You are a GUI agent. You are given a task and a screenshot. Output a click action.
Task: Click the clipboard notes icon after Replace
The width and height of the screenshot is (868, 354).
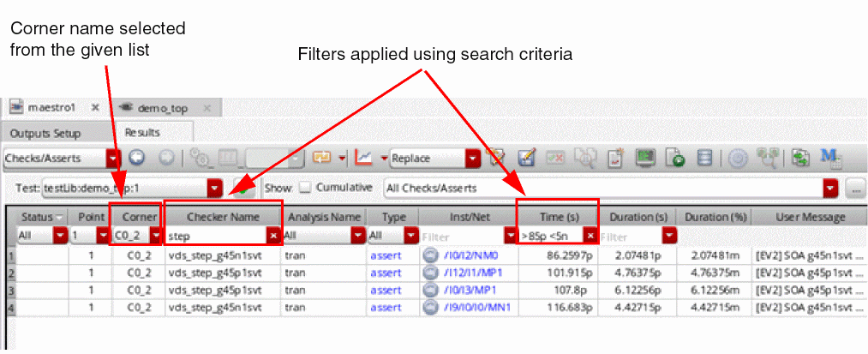tap(495, 159)
